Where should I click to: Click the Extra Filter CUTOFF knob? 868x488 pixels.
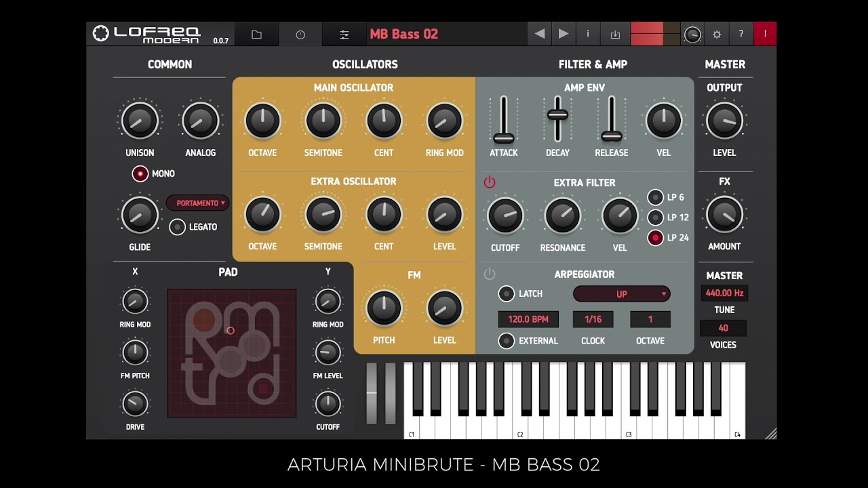[505, 216]
